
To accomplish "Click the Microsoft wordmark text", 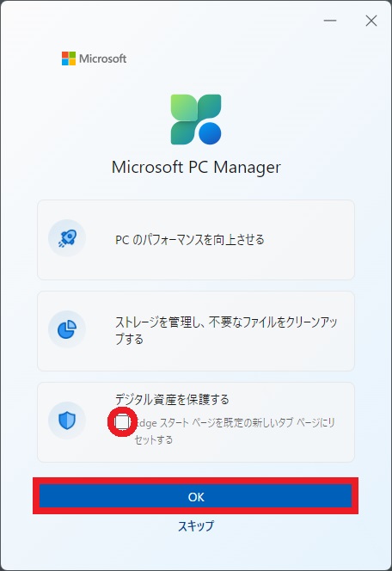I will (102, 58).
